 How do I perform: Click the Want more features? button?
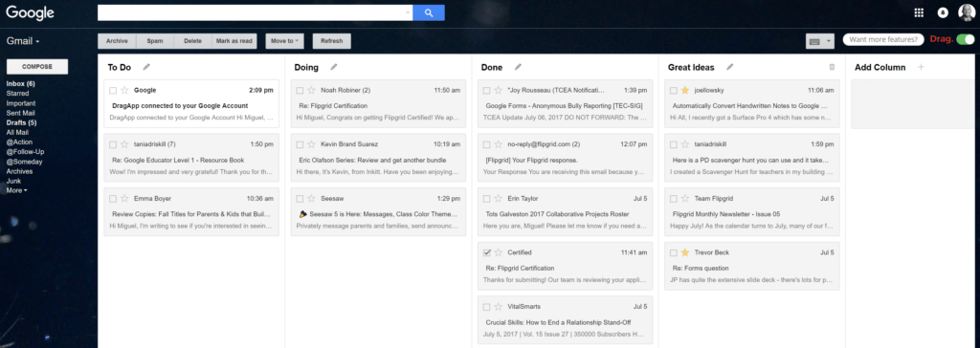(883, 39)
